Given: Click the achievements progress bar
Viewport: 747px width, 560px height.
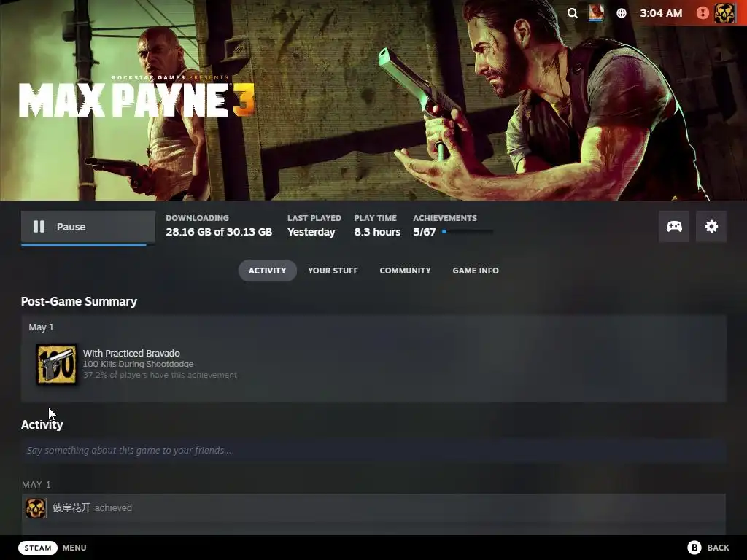Looking at the screenshot, I should point(468,232).
